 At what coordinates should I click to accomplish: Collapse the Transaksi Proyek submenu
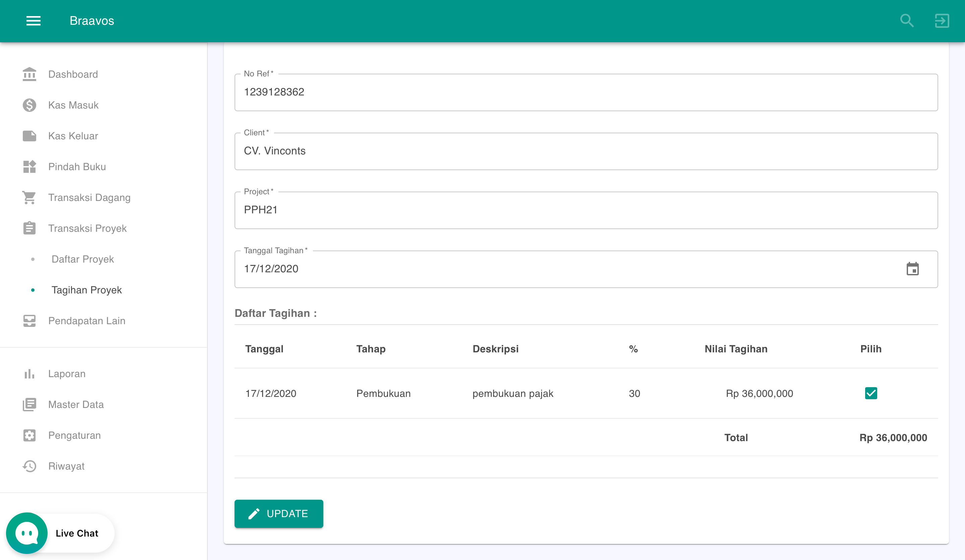coord(87,228)
